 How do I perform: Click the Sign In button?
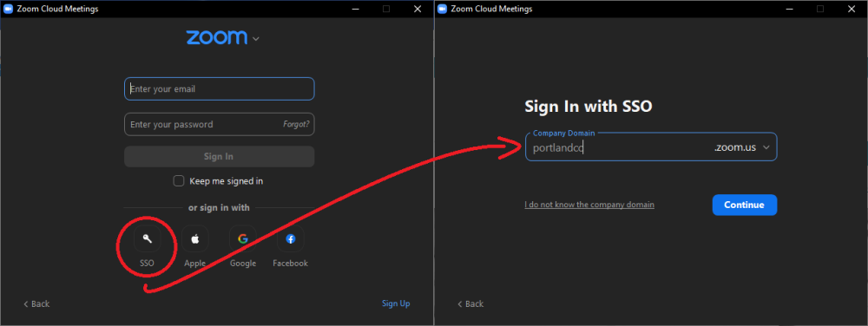pos(220,156)
